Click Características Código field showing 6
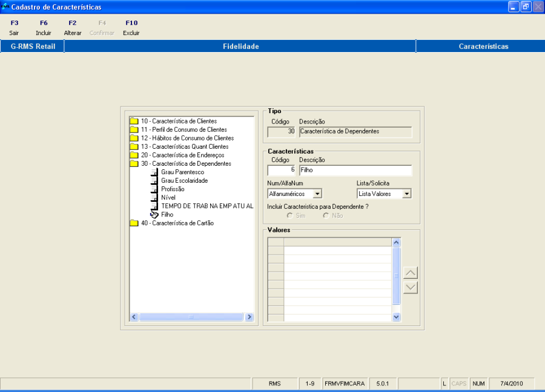Image resolution: width=545 pixels, height=392 pixels. coord(281,170)
